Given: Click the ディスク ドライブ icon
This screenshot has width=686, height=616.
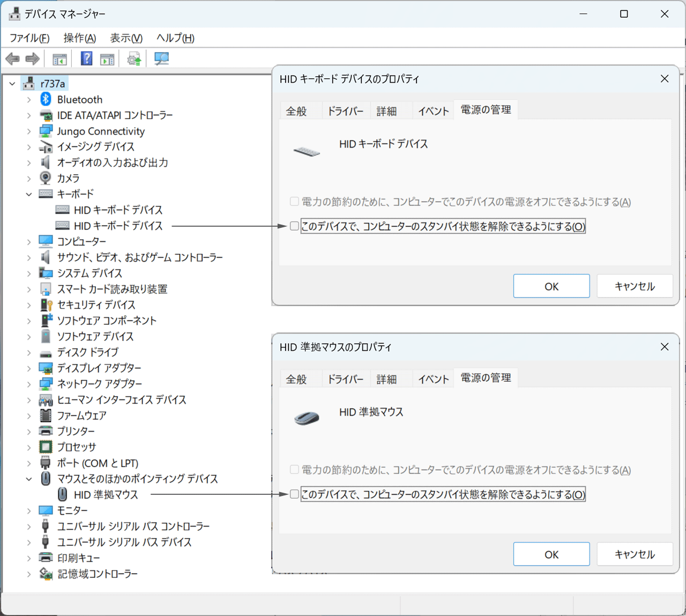Looking at the screenshot, I should coord(46,353).
